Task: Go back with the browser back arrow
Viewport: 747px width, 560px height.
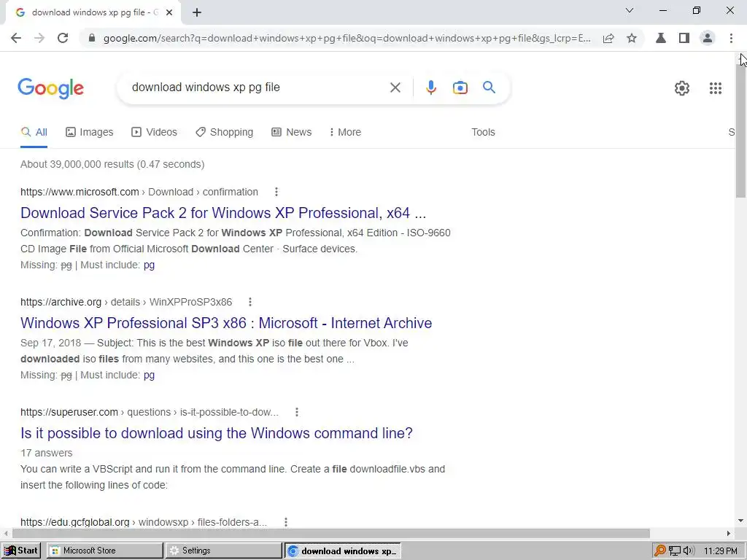Action: click(16, 38)
